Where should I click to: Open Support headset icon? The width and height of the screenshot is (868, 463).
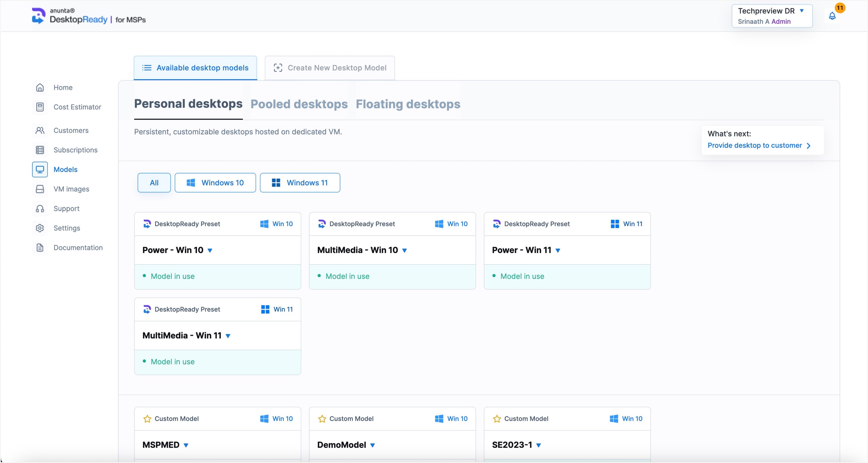point(40,209)
